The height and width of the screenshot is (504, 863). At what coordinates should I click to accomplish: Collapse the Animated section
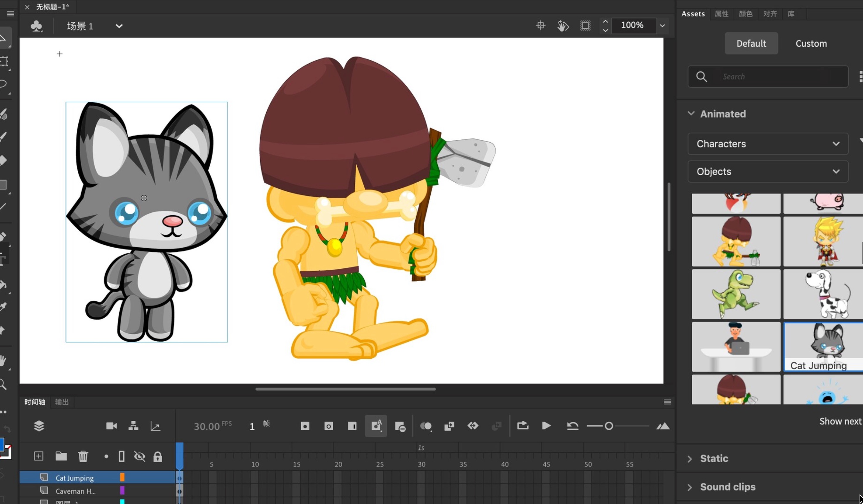click(691, 114)
